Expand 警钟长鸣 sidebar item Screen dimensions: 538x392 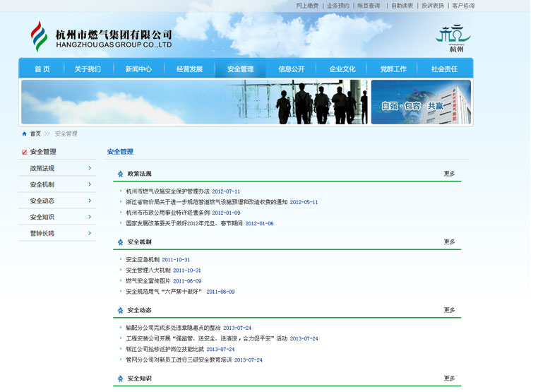pyautogui.click(x=90, y=233)
